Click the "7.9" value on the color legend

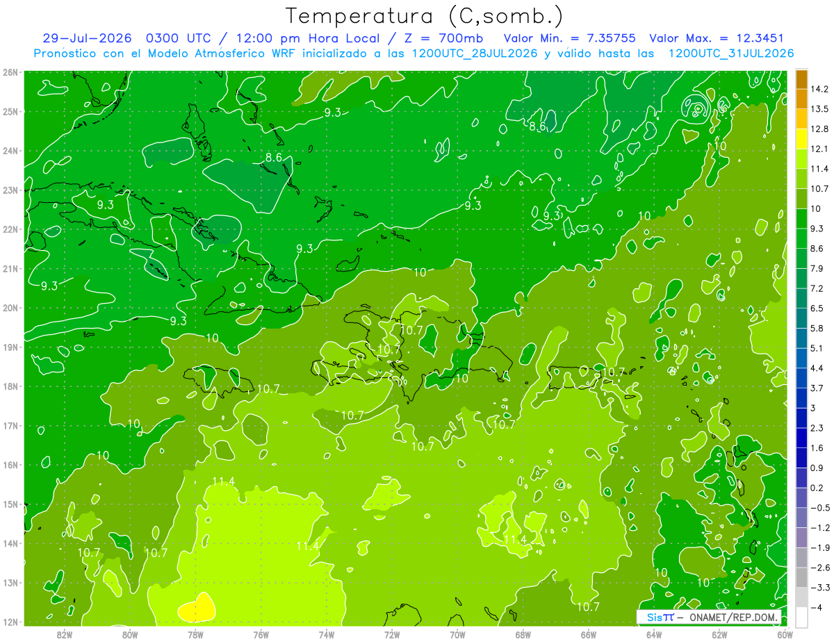click(818, 268)
